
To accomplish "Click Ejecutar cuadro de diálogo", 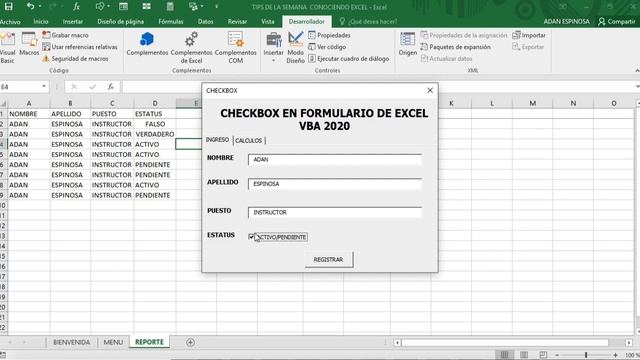I will [349, 59].
